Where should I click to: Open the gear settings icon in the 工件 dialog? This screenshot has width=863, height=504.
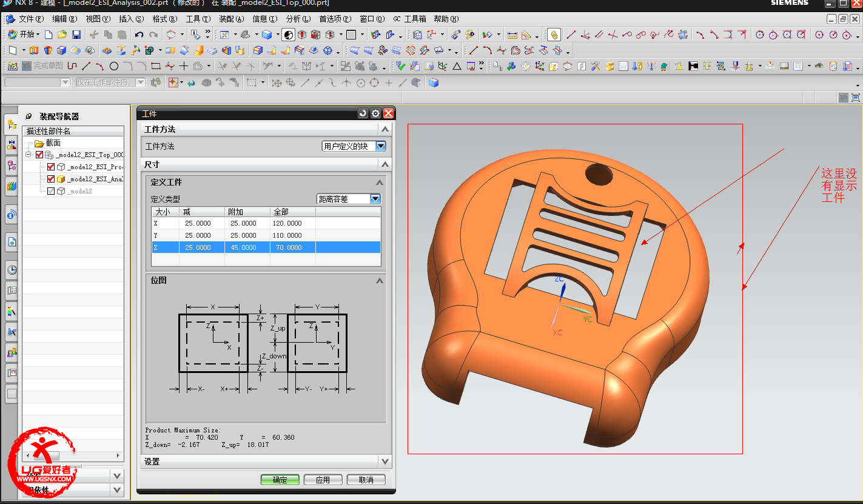pos(375,113)
